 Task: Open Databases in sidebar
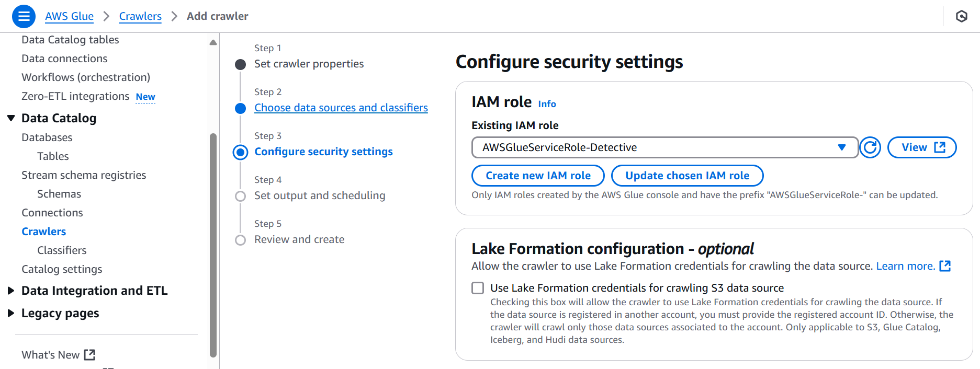click(47, 137)
